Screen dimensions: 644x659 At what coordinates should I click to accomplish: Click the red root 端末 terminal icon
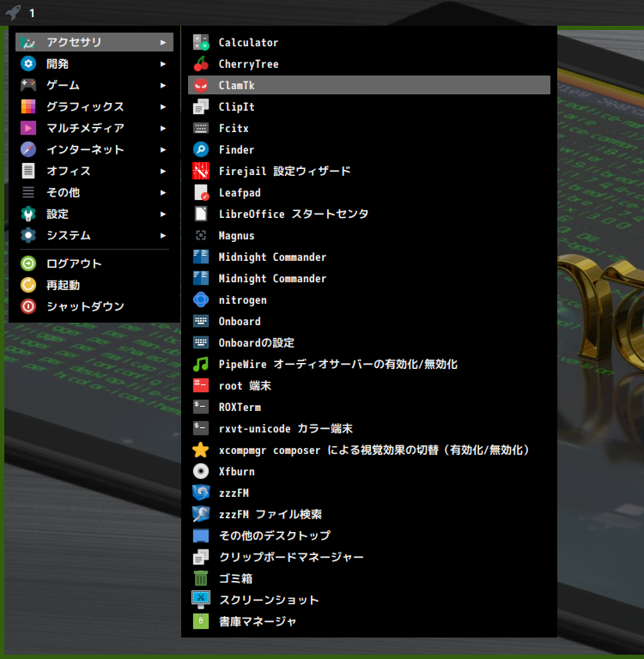[201, 385]
